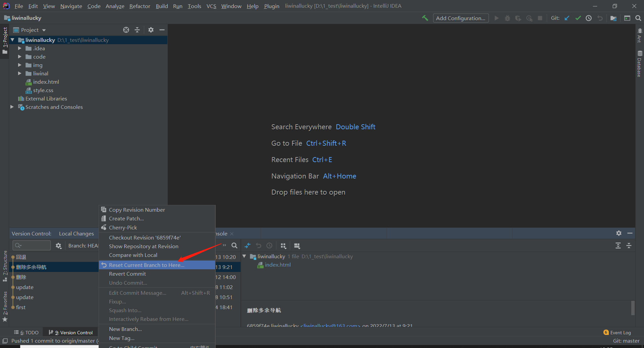Click Add Configuration button
This screenshot has height=348, width=644.
pos(461,18)
